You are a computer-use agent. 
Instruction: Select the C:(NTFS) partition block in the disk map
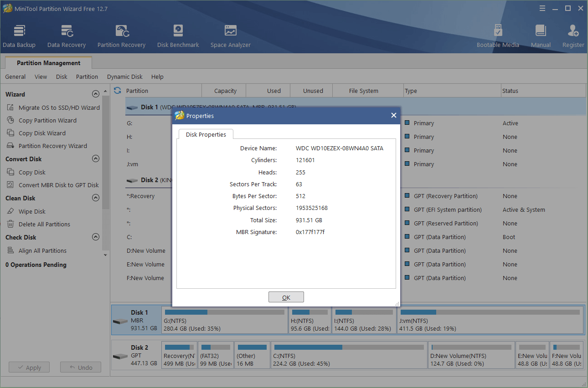(349, 355)
